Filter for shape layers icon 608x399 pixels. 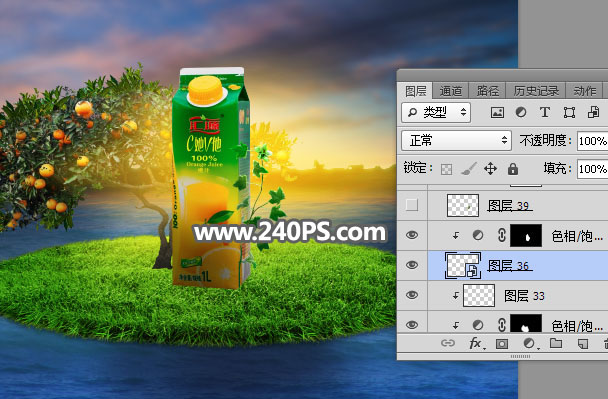tap(569, 112)
